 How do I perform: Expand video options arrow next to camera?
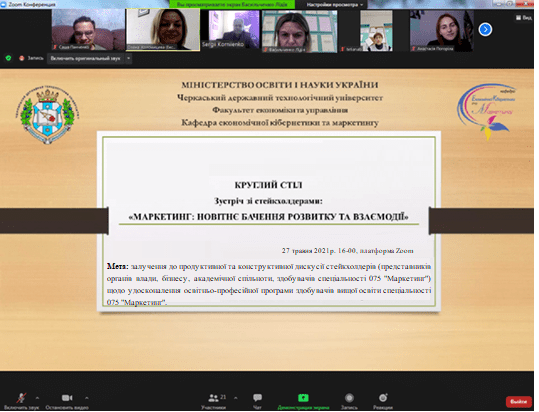tap(87, 398)
